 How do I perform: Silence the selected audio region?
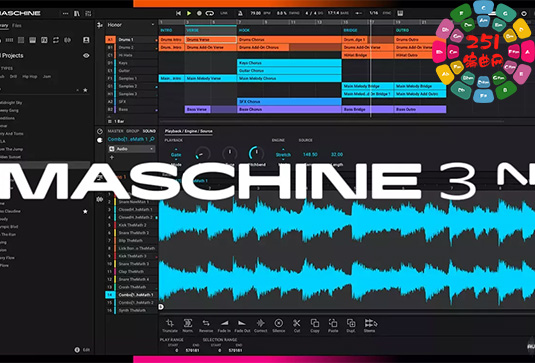click(x=278, y=325)
